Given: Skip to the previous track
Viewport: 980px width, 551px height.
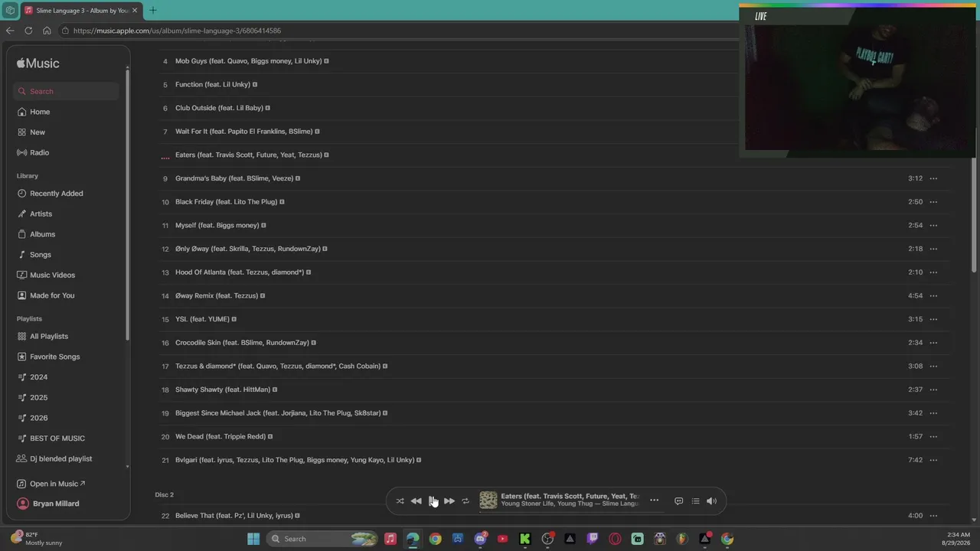Looking at the screenshot, I should pyautogui.click(x=416, y=501).
